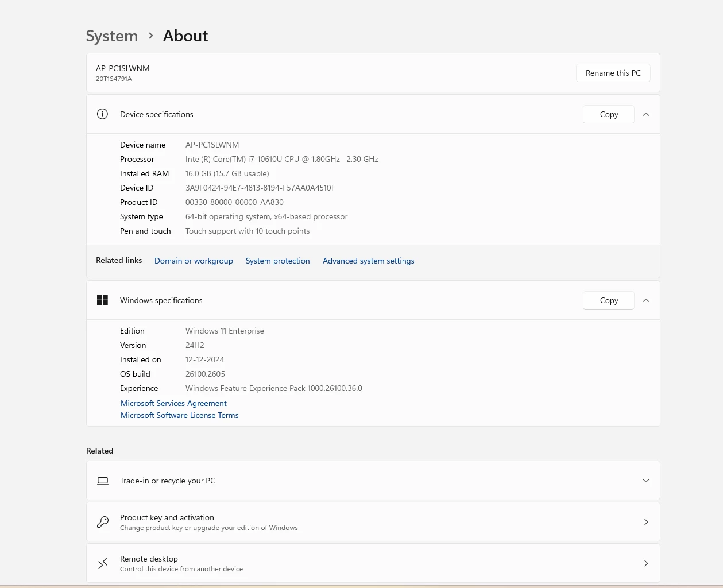Click the Device specifications header label
This screenshot has width=723, height=588.
pyautogui.click(x=157, y=114)
